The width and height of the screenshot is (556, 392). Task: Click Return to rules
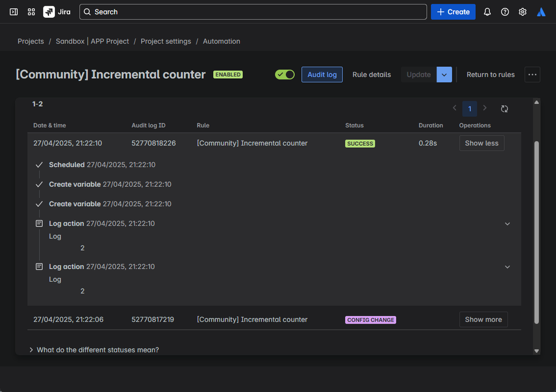point(490,75)
